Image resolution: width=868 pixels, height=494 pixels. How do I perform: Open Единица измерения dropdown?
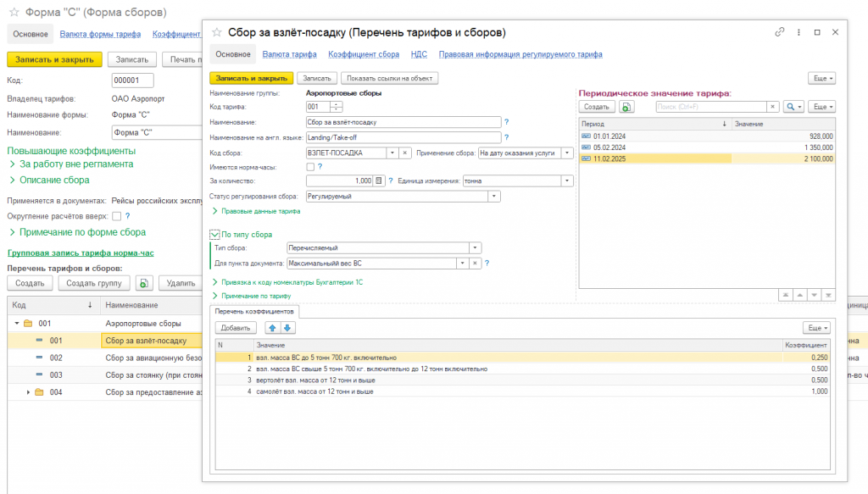click(567, 180)
